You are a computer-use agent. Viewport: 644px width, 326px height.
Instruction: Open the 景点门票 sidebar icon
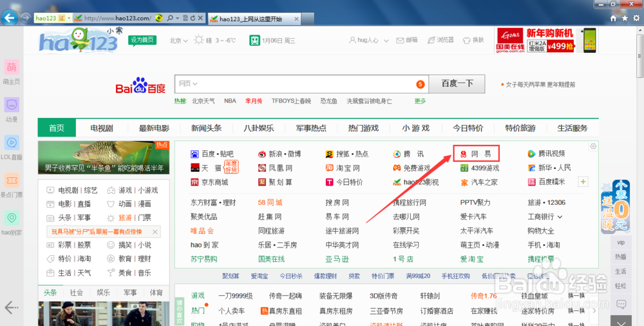click(12, 180)
